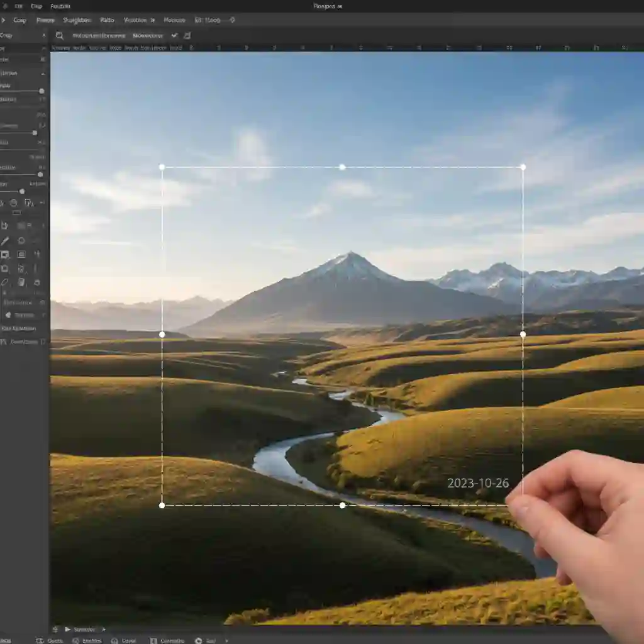Click the topmost slider handle in left panel
The width and height of the screenshot is (644, 644).
click(x=42, y=91)
